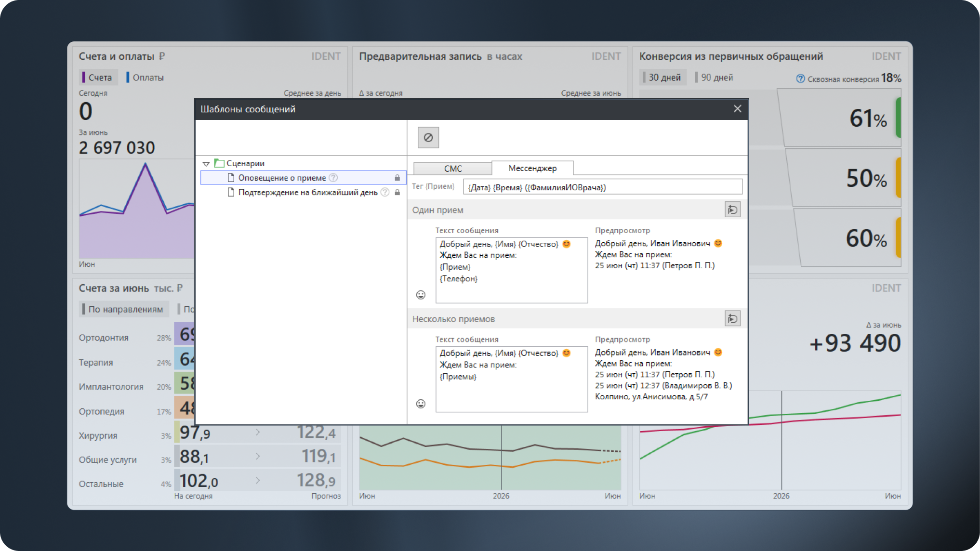Image resolution: width=980 pixels, height=551 pixels.
Task: Click the 'Тег {Прием}' input field
Action: click(602, 187)
